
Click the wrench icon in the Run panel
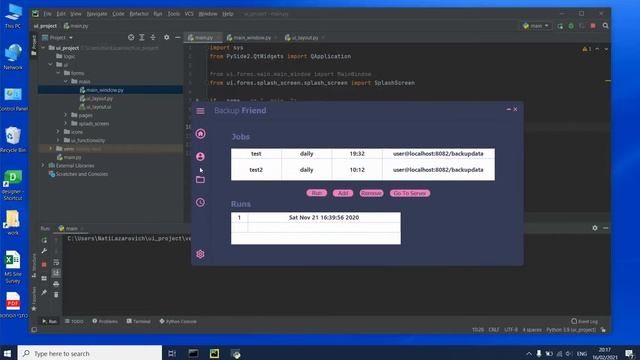tap(44, 251)
